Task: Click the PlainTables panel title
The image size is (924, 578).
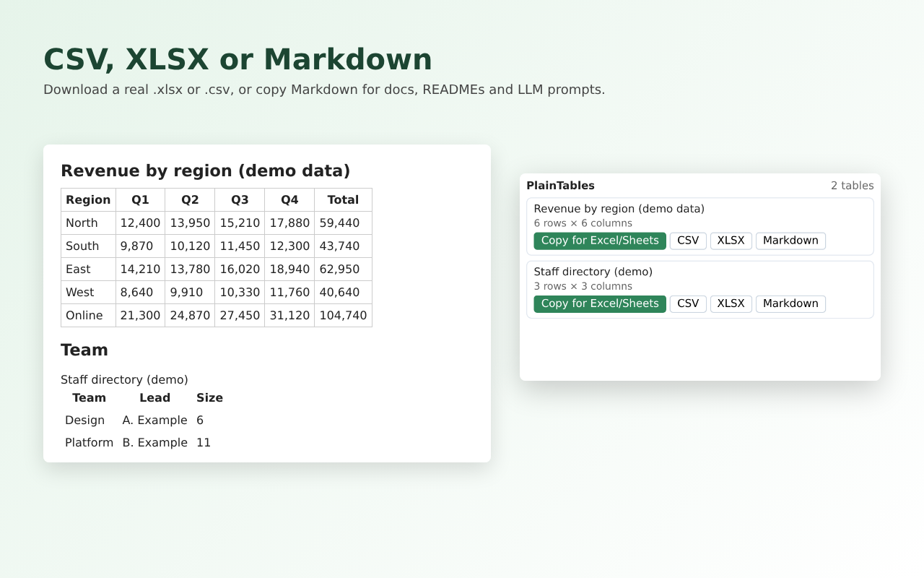Action: [x=560, y=186]
